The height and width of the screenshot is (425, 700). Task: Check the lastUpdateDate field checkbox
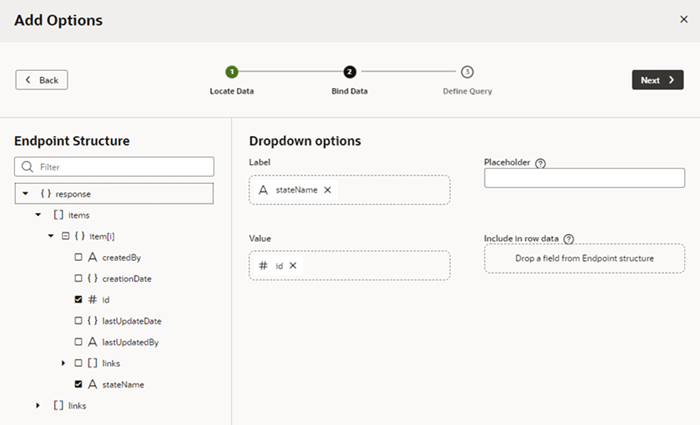pos(78,321)
